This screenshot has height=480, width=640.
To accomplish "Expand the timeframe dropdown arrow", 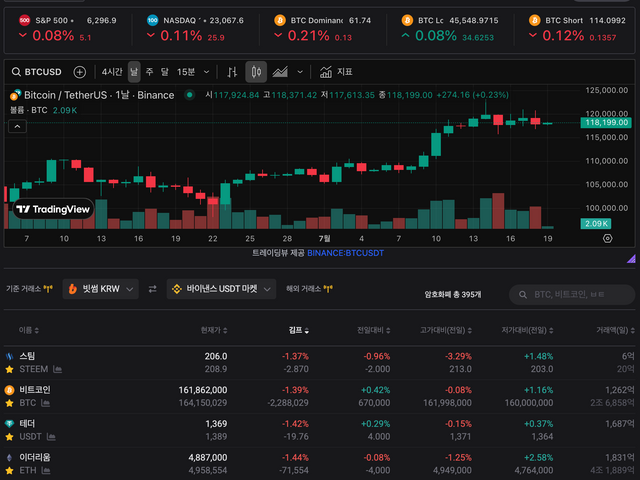I will [207, 72].
